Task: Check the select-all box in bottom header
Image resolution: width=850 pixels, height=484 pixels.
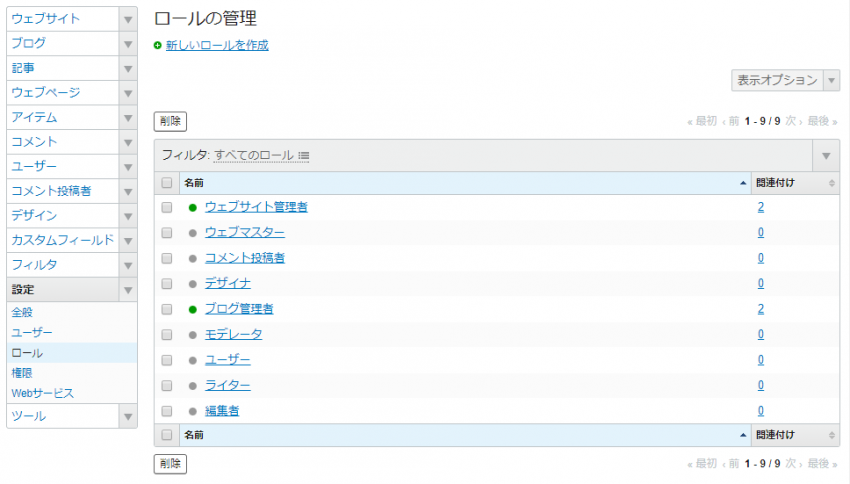Action: coord(167,435)
